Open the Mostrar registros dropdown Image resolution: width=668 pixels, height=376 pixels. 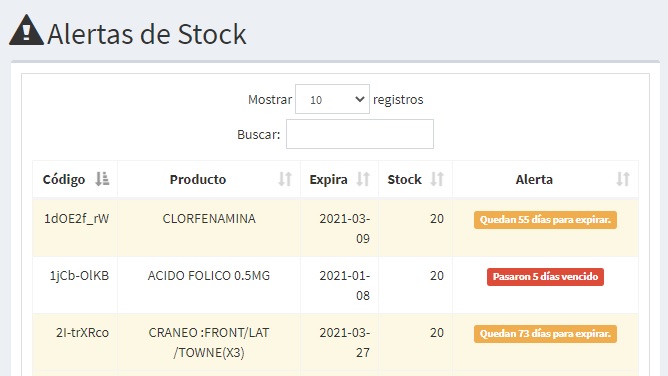pos(332,99)
